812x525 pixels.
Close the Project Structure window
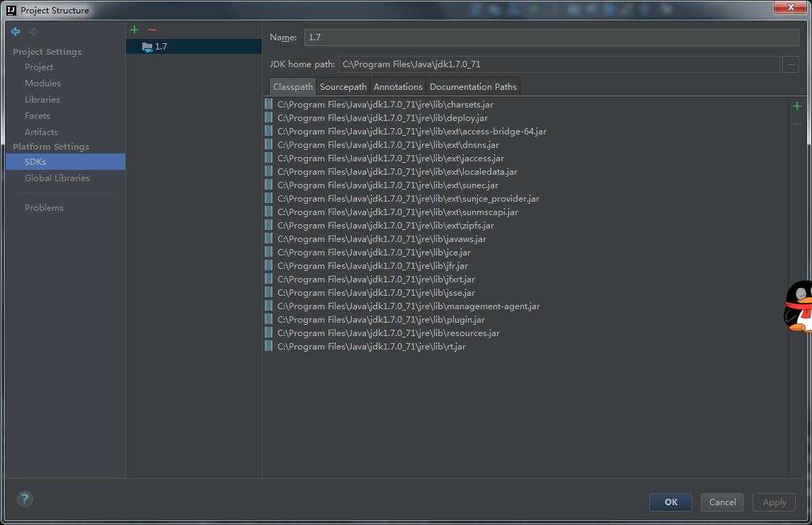click(x=791, y=7)
